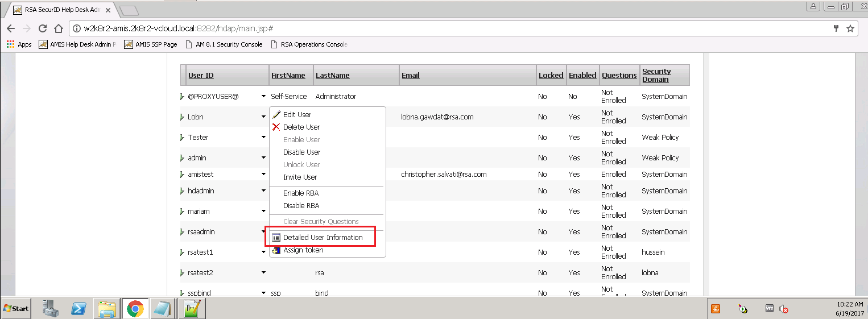This screenshot has height=319, width=868.
Task: Click the hussein security domain cell
Action: (653, 252)
